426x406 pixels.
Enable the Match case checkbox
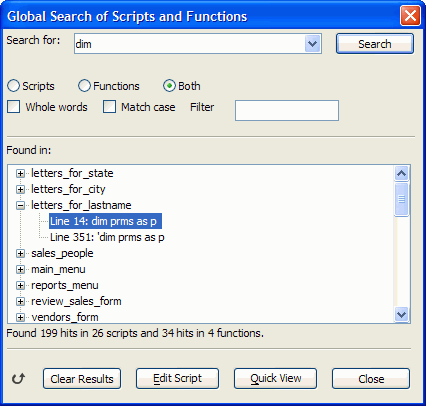109,107
